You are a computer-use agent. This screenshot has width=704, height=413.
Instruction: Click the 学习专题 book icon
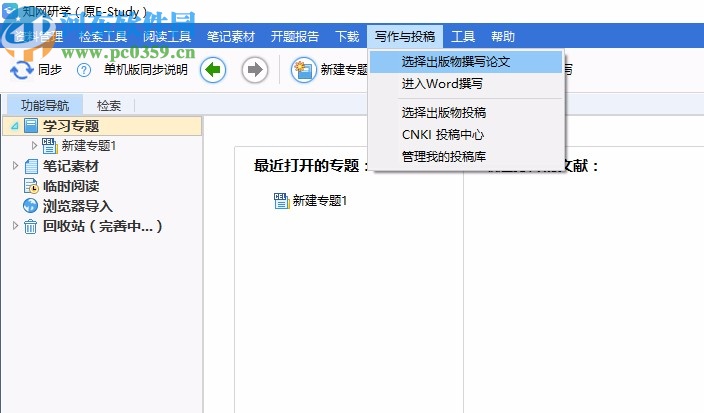point(31,126)
